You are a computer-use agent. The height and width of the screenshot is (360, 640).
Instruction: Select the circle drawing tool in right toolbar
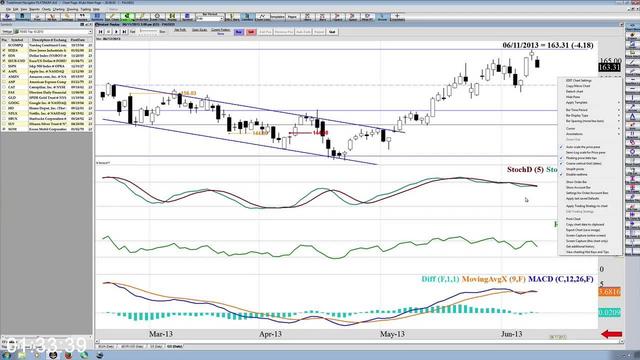tap(632, 151)
